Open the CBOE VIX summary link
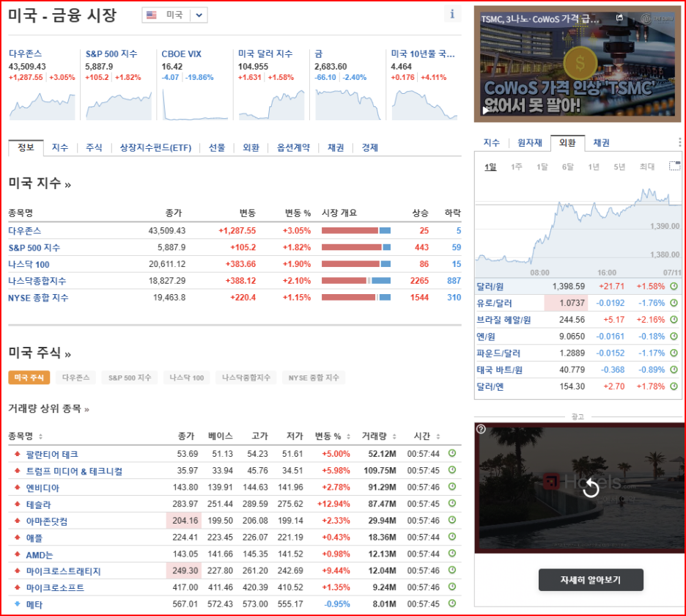The width and height of the screenshot is (686, 616). click(x=181, y=54)
